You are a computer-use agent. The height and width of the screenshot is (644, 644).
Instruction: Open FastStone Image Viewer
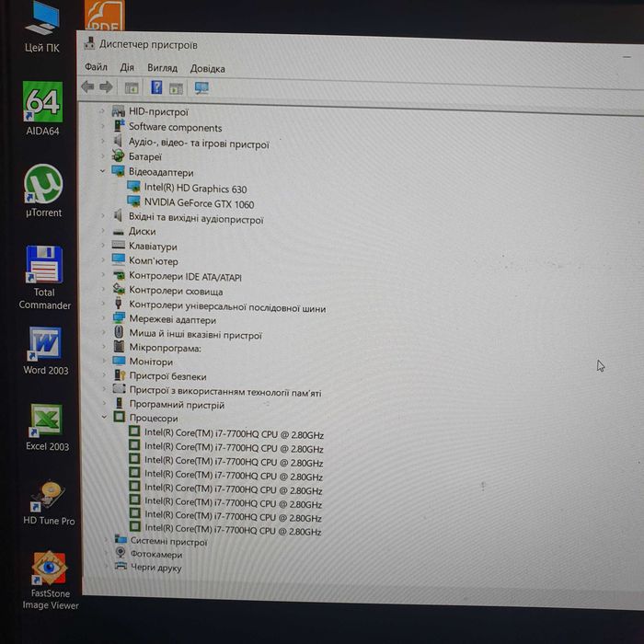coord(50,580)
